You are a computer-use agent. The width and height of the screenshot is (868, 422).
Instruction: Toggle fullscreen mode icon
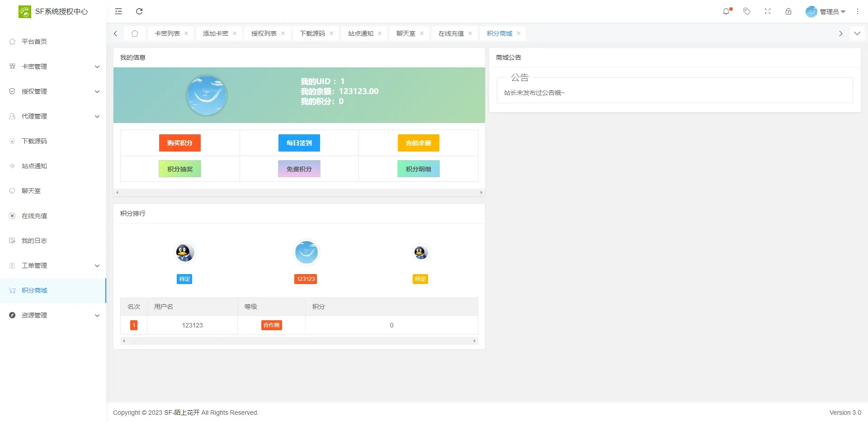point(768,11)
